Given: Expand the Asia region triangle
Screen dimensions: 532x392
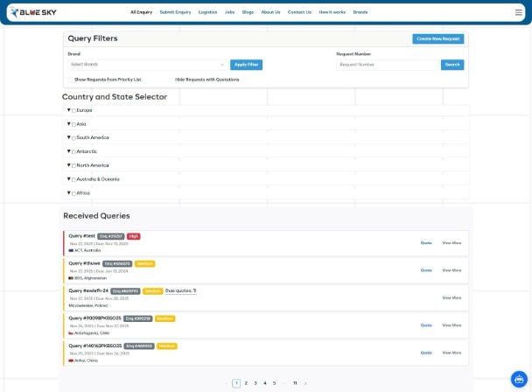Looking at the screenshot, I should point(68,124).
